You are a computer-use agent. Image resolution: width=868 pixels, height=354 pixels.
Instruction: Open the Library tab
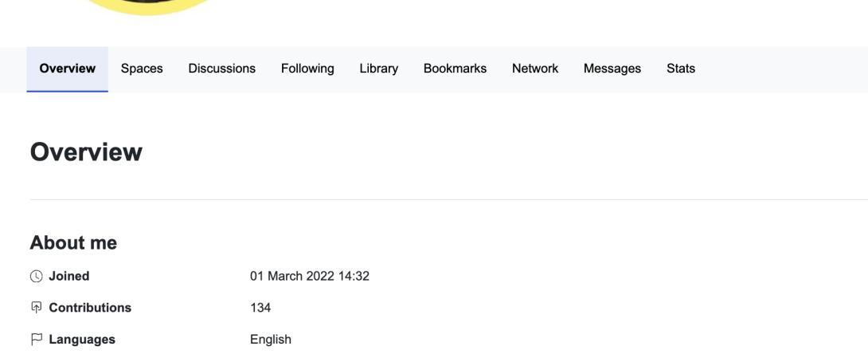(x=379, y=69)
